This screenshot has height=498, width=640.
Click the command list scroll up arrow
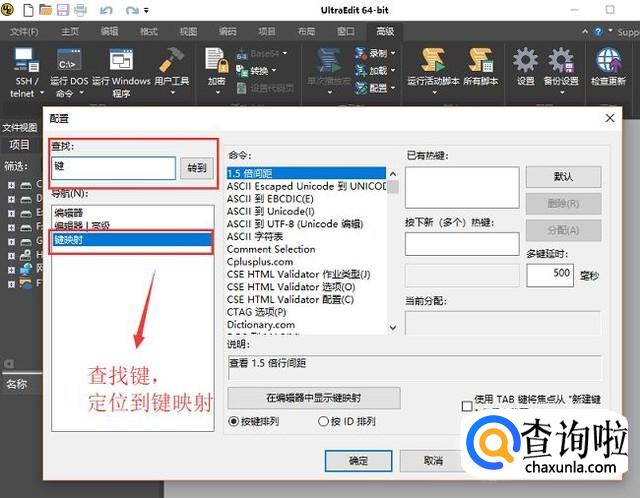(x=393, y=174)
